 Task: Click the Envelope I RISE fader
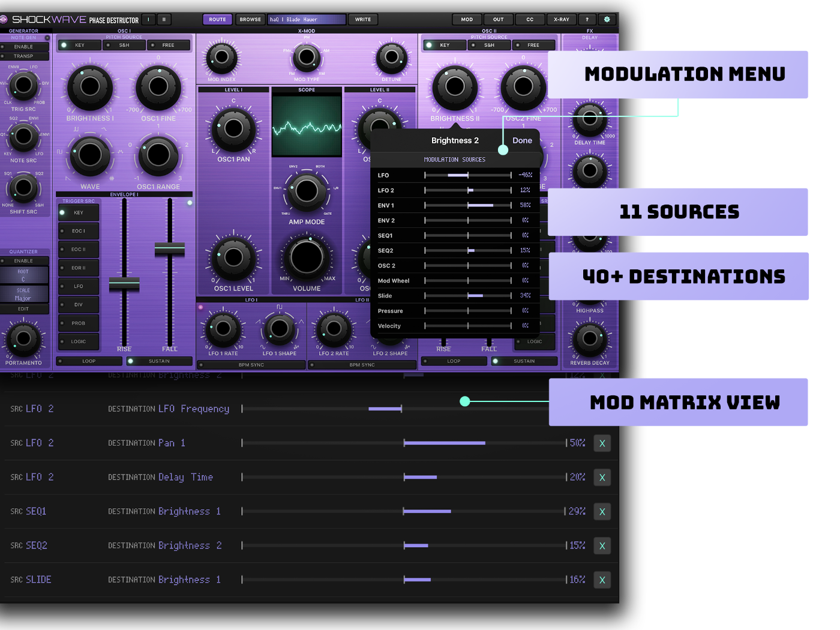pyautogui.click(x=124, y=284)
